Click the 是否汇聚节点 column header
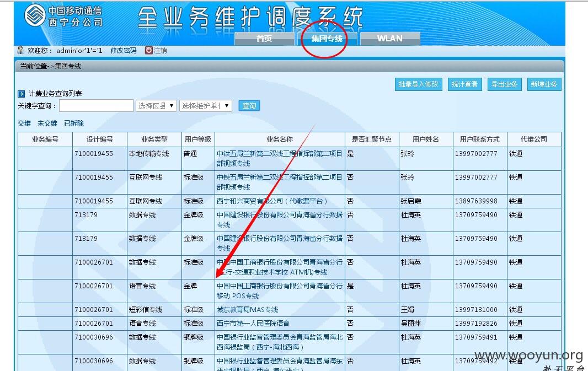The width and height of the screenshot is (588, 371). point(372,139)
